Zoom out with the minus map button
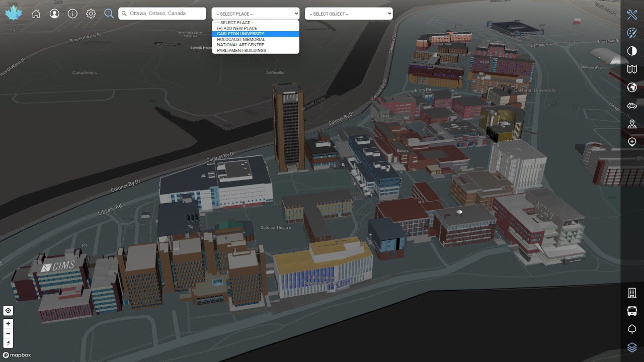Screen dimensions: 644x362 [x=8, y=333]
